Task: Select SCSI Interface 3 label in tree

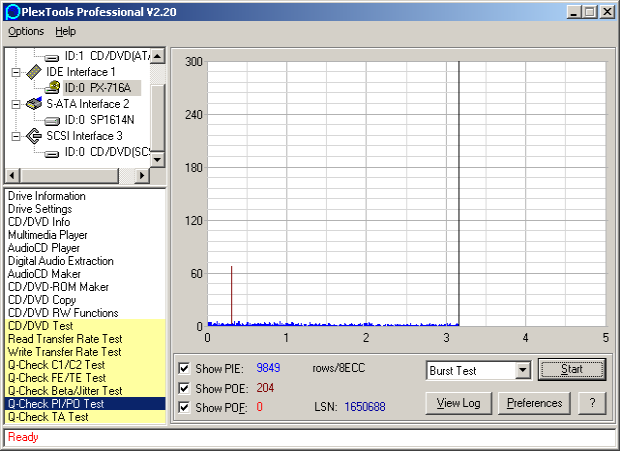Action: [x=85, y=136]
